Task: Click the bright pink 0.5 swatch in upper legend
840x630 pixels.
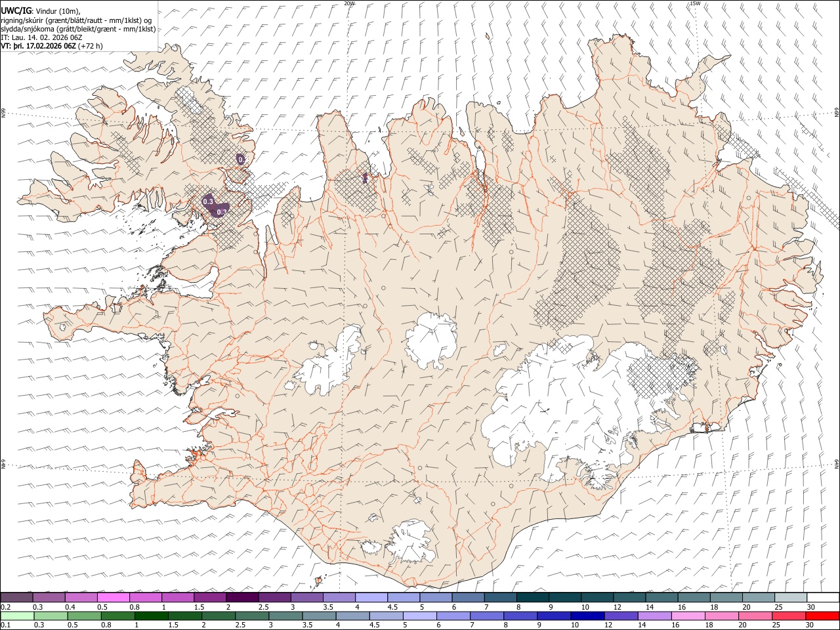Action: point(113,597)
